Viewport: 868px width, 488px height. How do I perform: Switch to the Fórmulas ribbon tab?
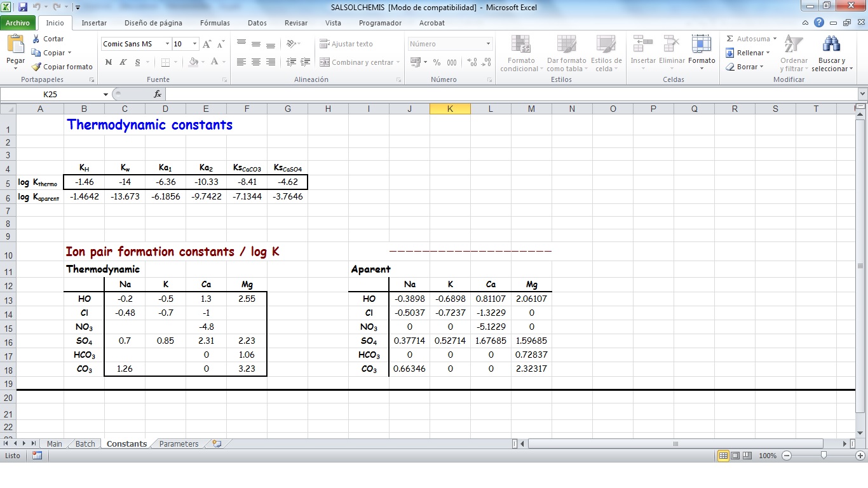point(215,23)
